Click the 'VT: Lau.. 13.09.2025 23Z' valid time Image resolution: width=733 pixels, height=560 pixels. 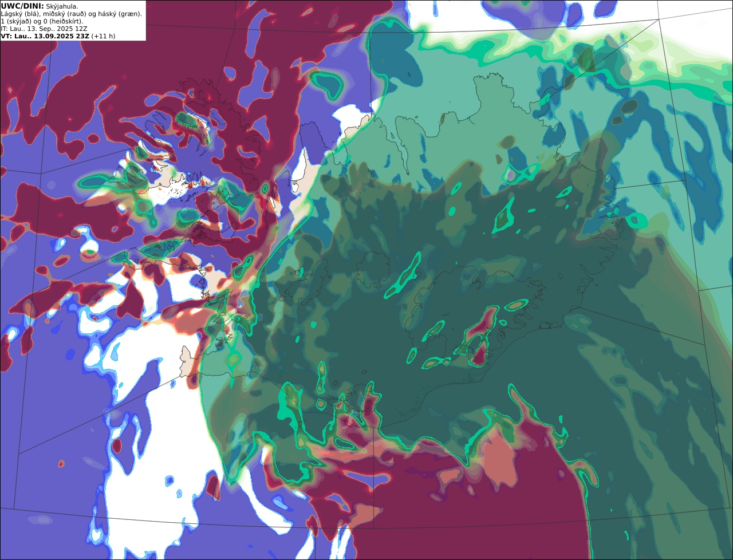(45, 36)
